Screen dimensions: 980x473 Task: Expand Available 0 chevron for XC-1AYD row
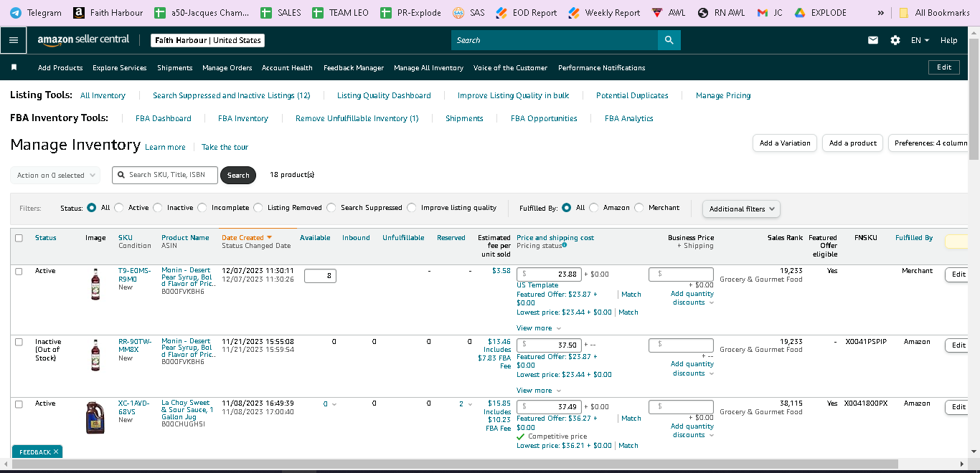coord(334,404)
